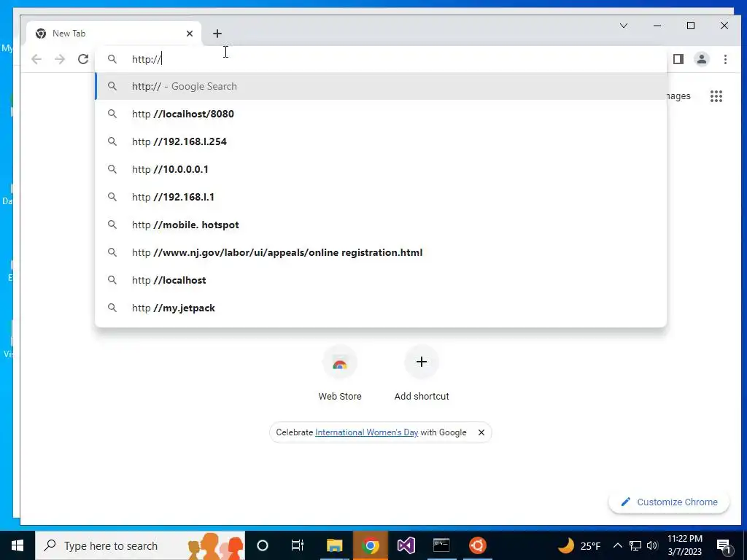Close the New Tab tab
This screenshot has width=747, height=560.
tap(190, 34)
